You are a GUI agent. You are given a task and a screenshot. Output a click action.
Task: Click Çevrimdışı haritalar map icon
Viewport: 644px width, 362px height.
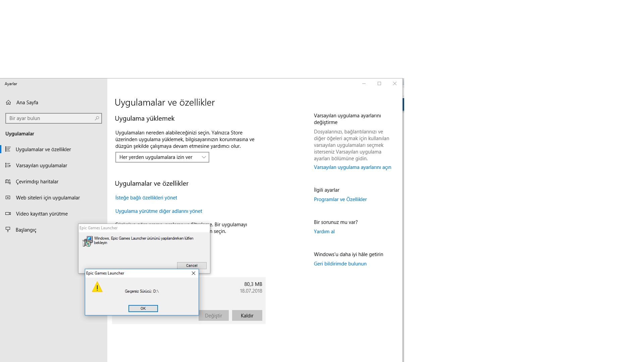click(x=8, y=181)
